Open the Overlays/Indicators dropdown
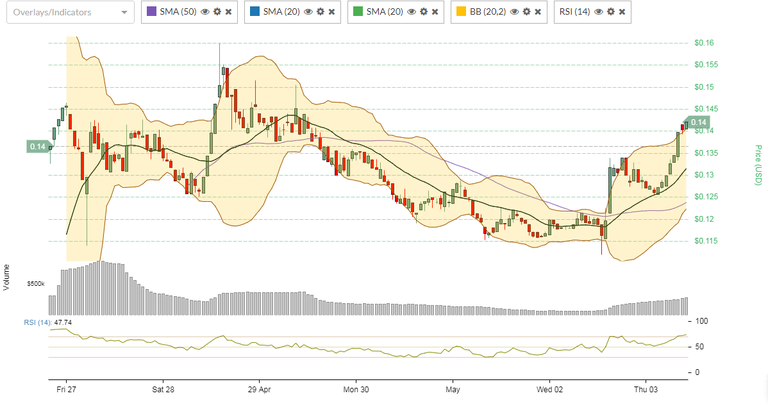This screenshot has height=414, width=768. point(70,12)
